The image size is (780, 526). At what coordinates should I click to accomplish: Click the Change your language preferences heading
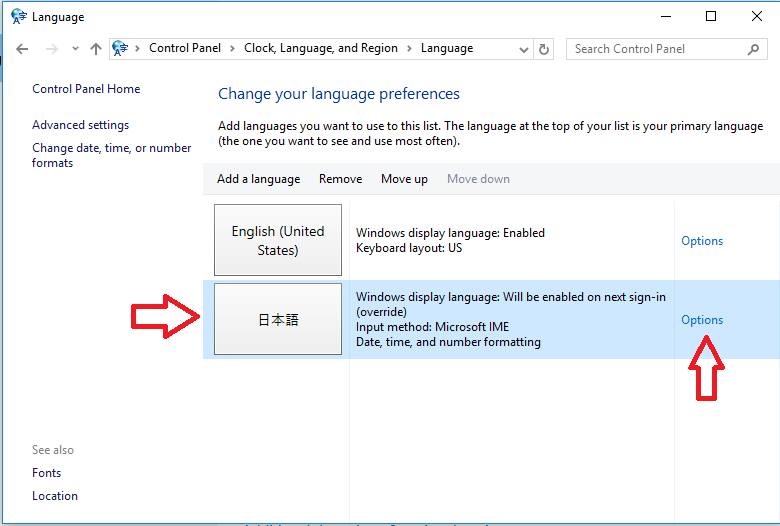coord(339,94)
